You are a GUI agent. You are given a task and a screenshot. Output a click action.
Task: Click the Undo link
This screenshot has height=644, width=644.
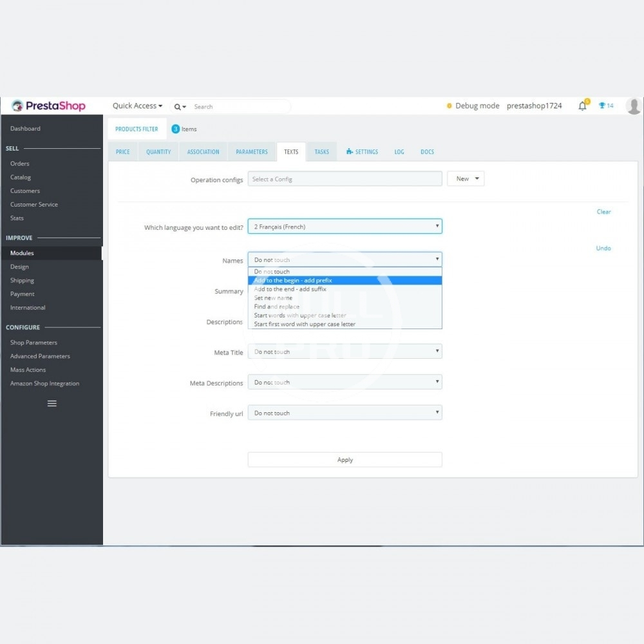point(603,248)
